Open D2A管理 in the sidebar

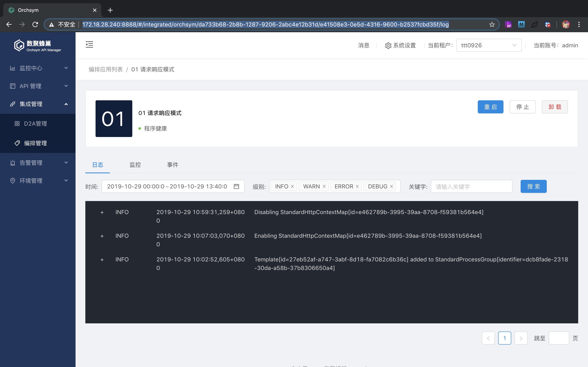coord(36,124)
